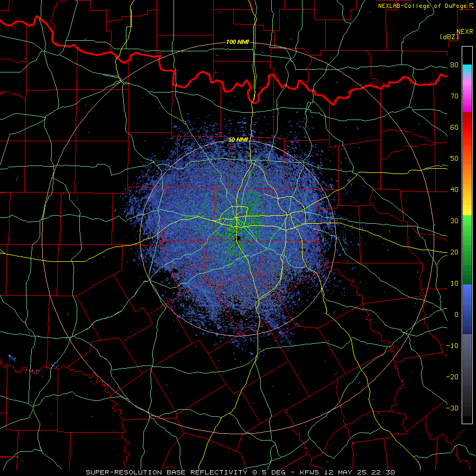
Task: Click the 40 dBZ scale value
Action: click(x=454, y=190)
